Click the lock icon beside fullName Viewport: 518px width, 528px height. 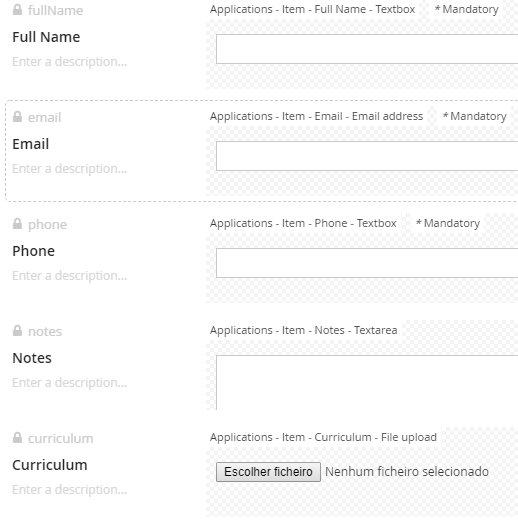click(17, 10)
